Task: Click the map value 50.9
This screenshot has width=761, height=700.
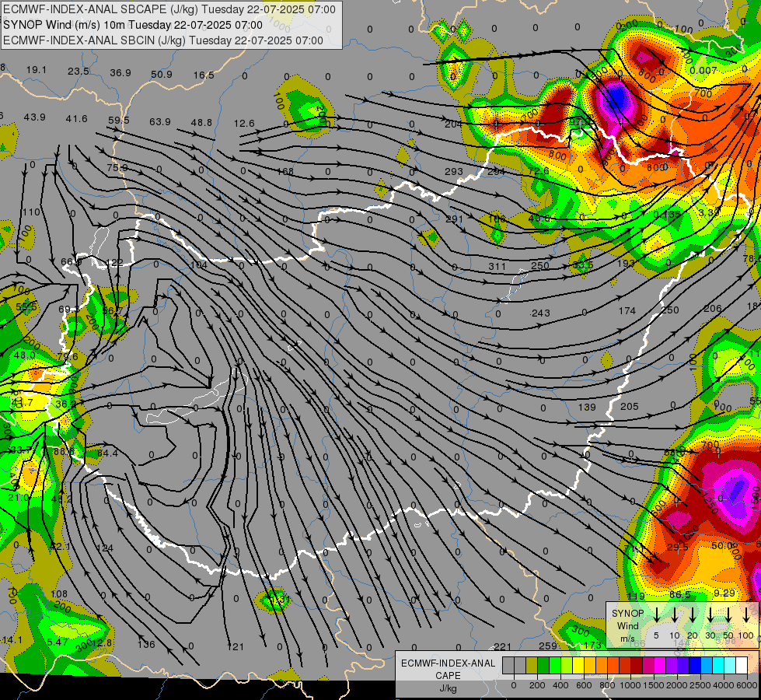Action: click(x=162, y=75)
